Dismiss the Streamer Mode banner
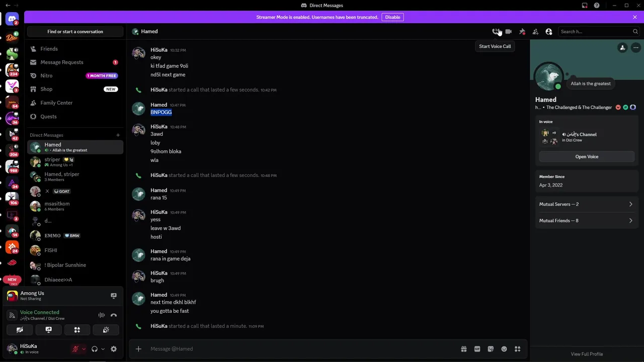 coord(635,17)
